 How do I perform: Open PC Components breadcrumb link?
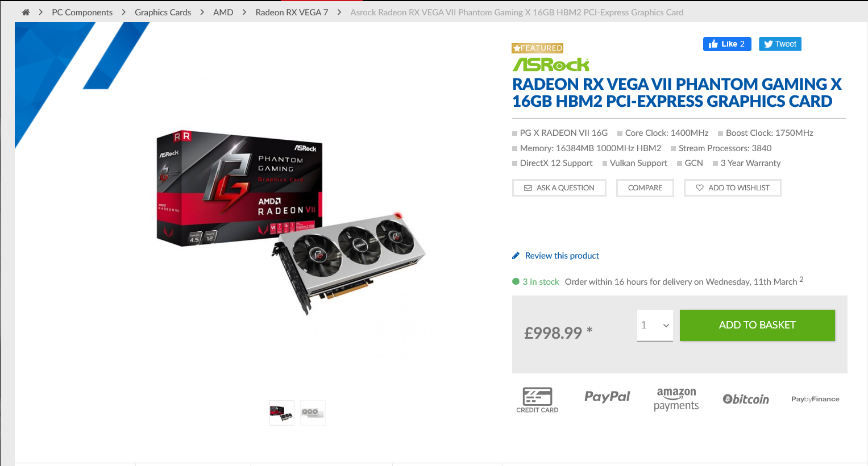pyautogui.click(x=82, y=12)
